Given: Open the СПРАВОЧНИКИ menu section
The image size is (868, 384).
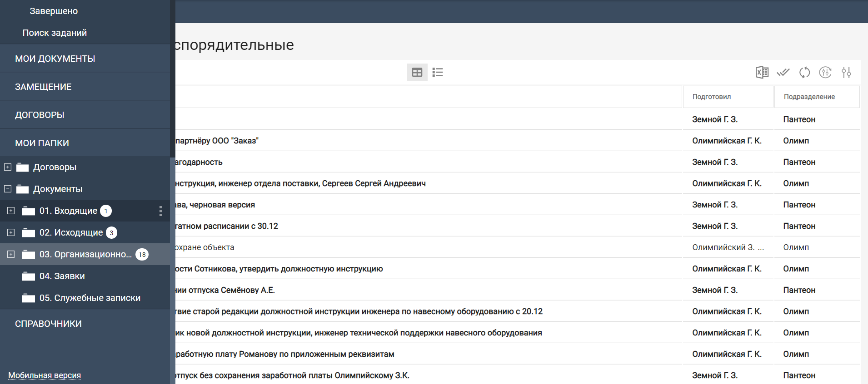Looking at the screenshot, I should tap(48, 324).
